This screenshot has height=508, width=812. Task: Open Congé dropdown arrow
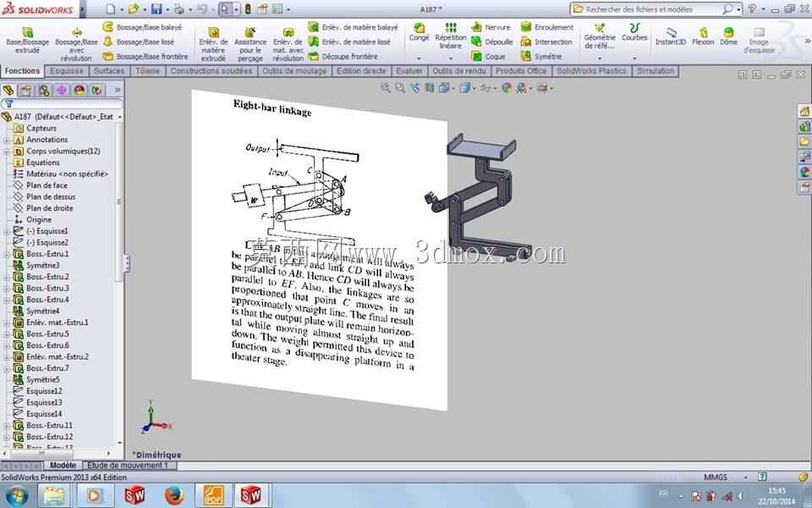pos(419,58)
